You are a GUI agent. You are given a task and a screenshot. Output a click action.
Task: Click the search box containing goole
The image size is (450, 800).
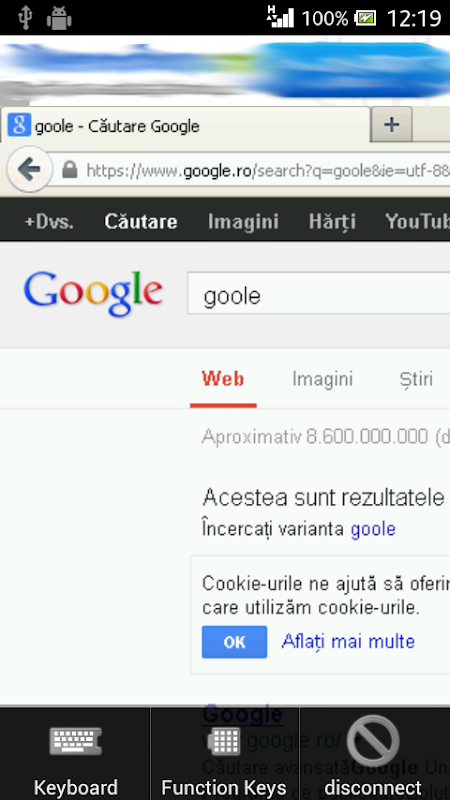(319, 293)
